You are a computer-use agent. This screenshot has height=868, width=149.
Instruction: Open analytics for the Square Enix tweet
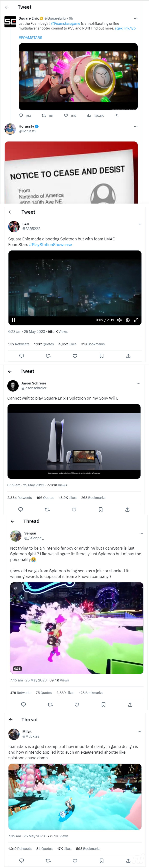89,115
